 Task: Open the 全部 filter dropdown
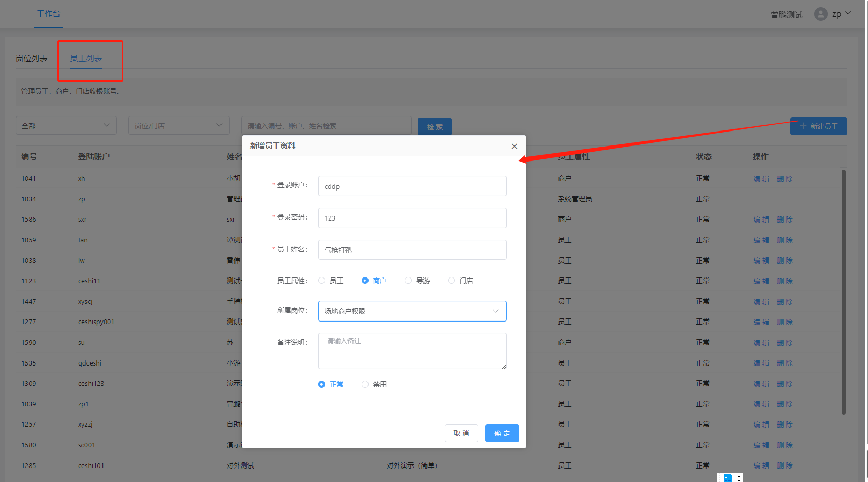point(66,126)
